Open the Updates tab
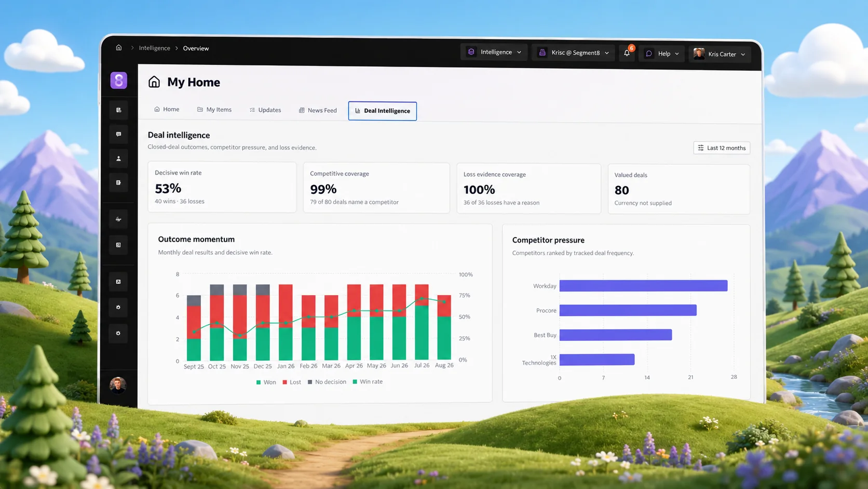 click(x=265, y=110)
